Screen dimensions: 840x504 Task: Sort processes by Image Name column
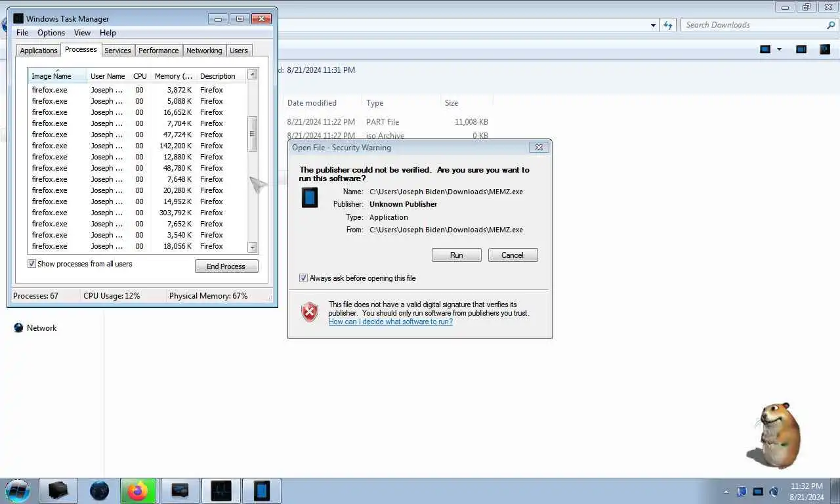pos(57,75)
